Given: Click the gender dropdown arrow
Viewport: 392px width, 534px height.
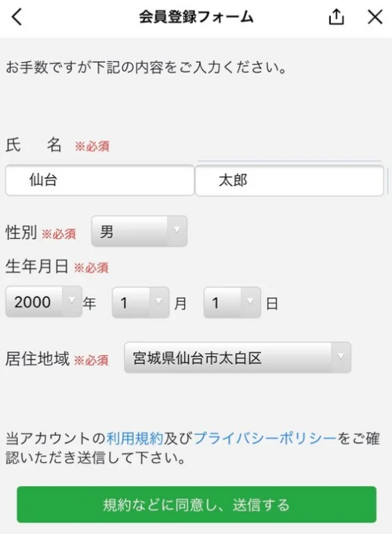Looking at the screenshot, I should [x=176, y=230].
